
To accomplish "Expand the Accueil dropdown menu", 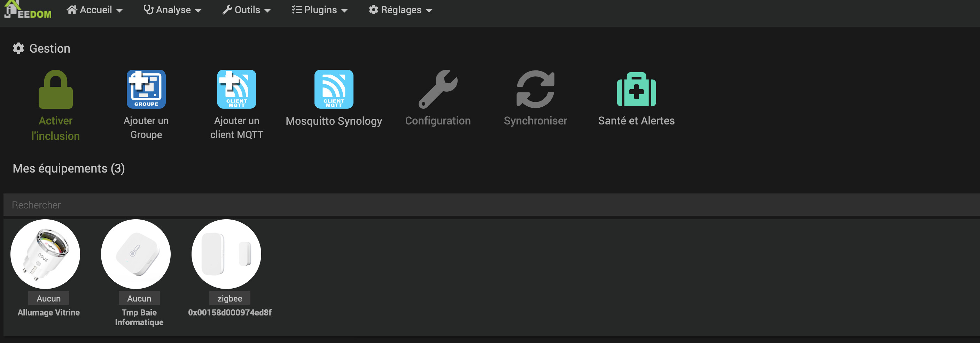I will click(95, 10).
